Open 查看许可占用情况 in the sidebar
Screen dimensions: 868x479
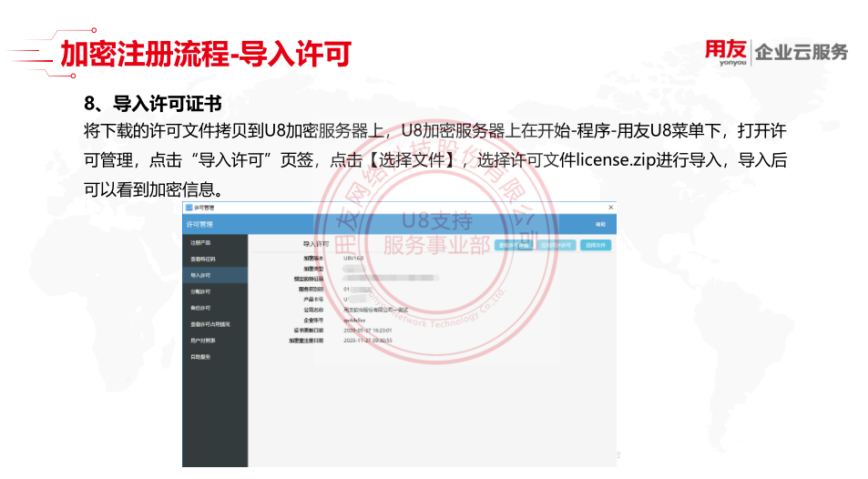[x=215, y=324]
